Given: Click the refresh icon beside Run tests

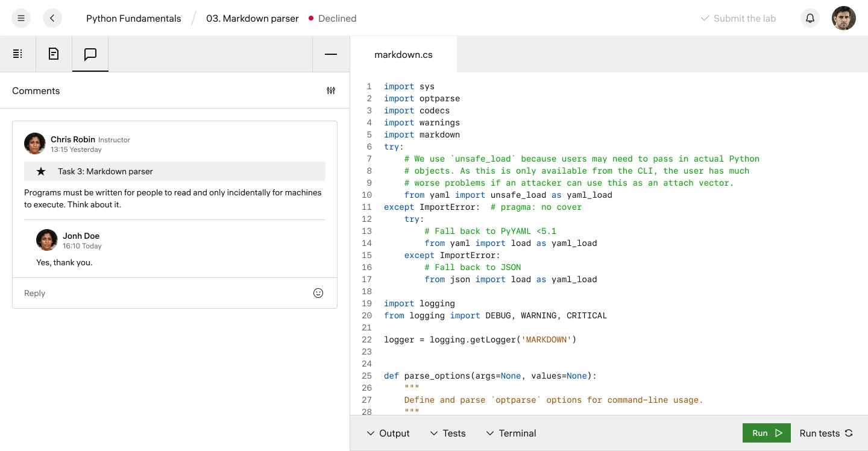Looking at the screenshot, I should (x=849, y=433).
